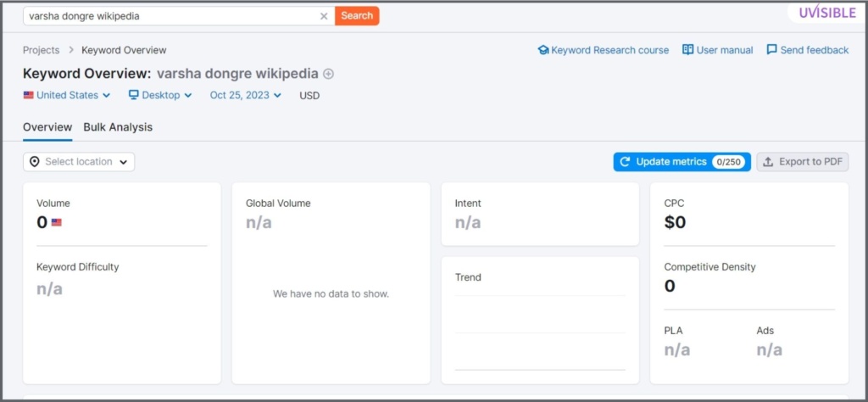
Task: Open the Desktop device dropdown
Action: 160,95
